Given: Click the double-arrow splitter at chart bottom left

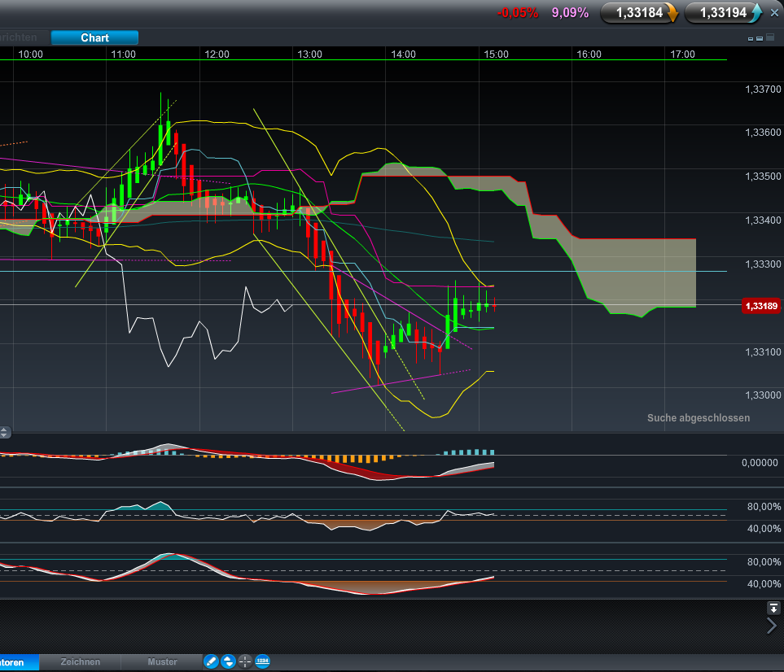Looking at the screenshot, I should [x=6, y=432].
